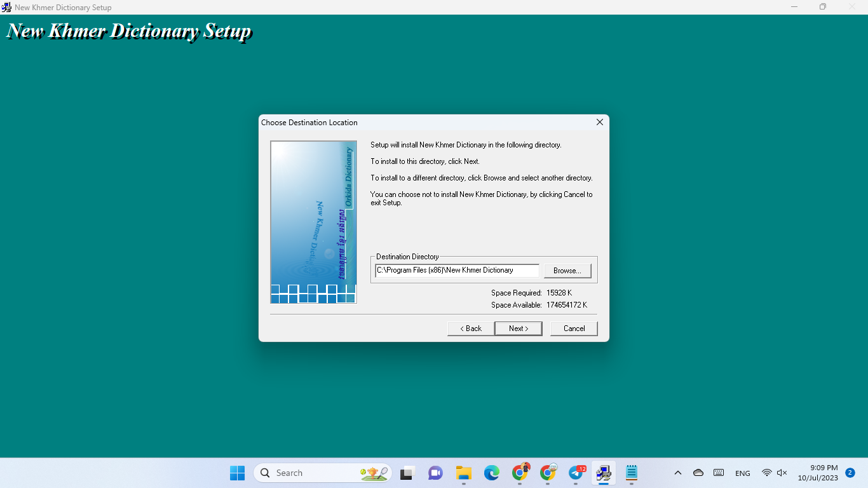Click the Space Required value 15928 K
The width and height of the screenshot is (868, 488).
(559, 293)
